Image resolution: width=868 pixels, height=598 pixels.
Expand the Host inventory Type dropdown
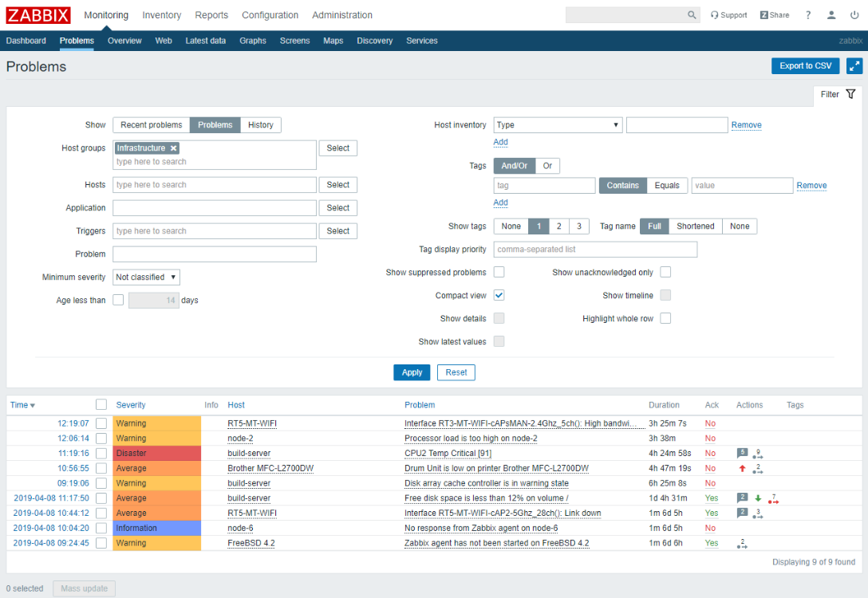click(558, 125)
